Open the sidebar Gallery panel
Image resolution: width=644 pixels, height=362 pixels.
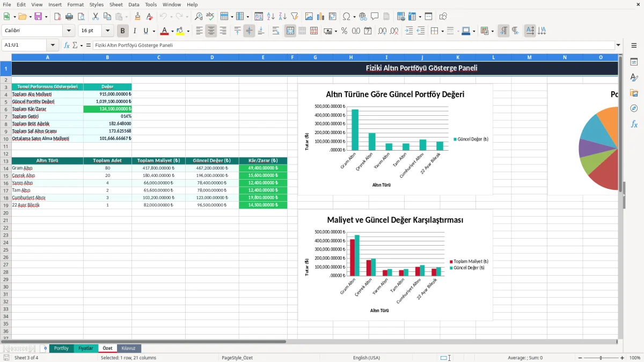click(x=634, y=93)
